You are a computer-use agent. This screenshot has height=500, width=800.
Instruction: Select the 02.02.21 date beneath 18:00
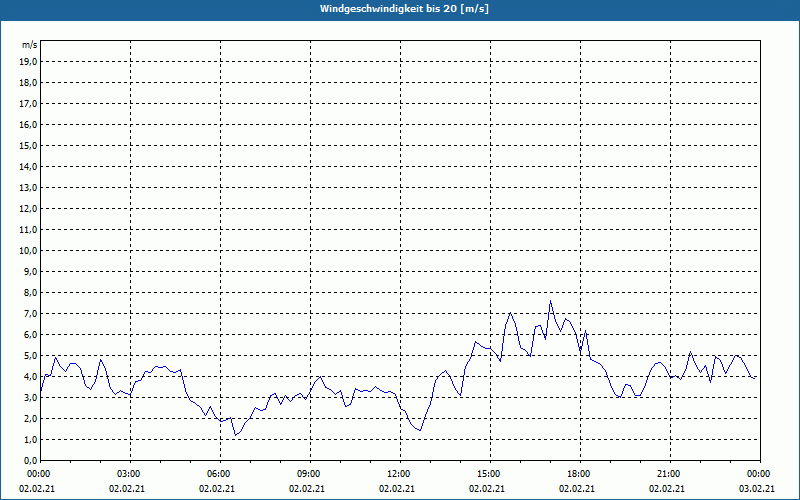point(577,488)
